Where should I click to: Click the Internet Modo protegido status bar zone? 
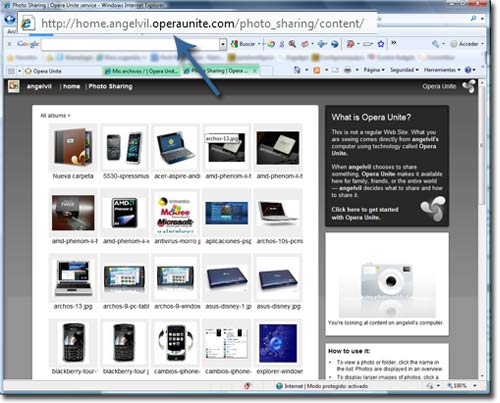click(322, 386)
